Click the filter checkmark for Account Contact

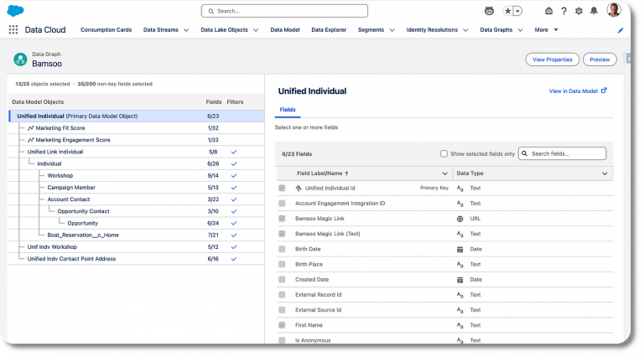pyautogui.click(x=234, y=199)
